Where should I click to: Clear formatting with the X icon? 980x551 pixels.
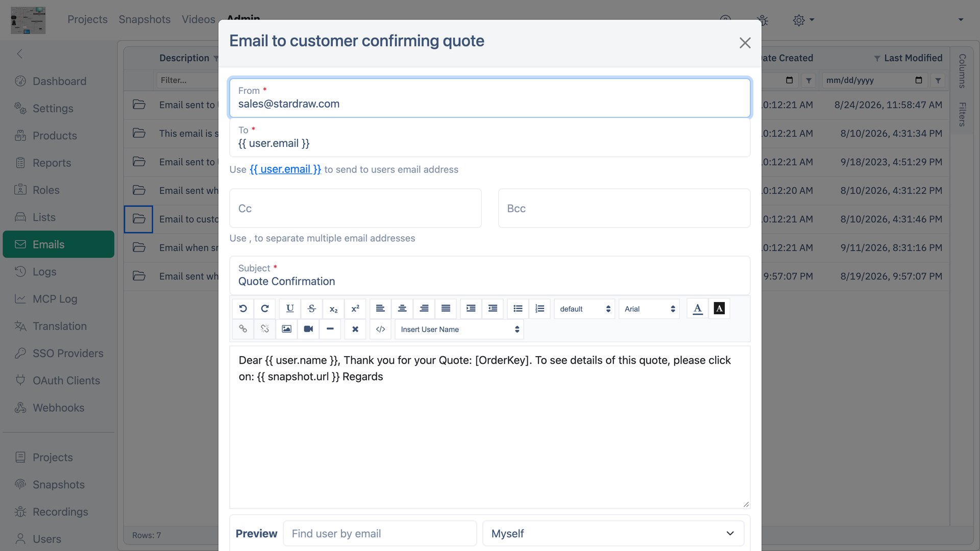(355, 329)
